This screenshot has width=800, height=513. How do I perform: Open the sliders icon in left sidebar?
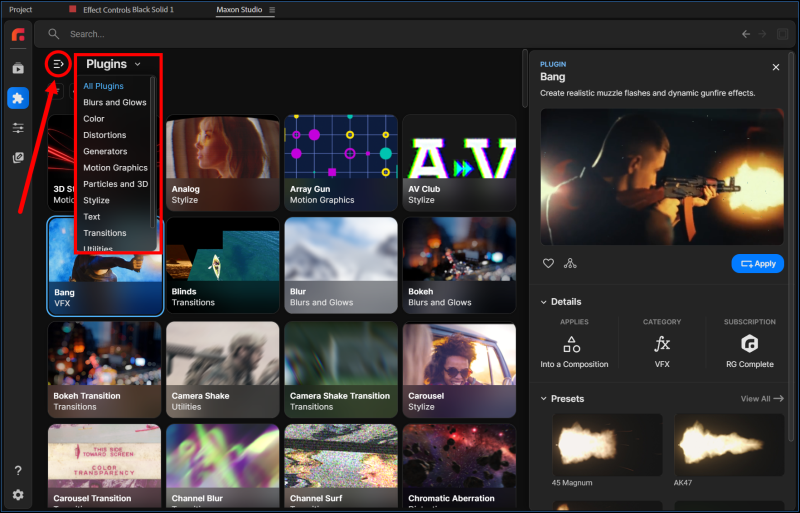[x=18, y=128]
